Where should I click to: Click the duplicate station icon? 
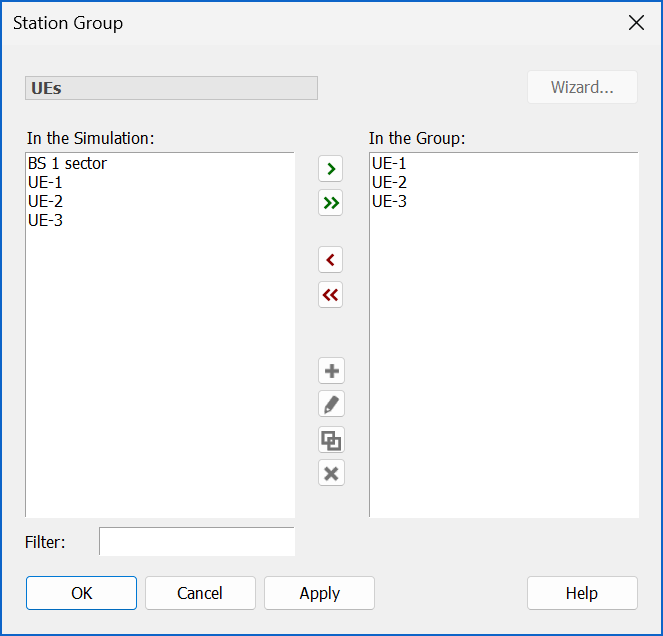click(x=331, y=440)
